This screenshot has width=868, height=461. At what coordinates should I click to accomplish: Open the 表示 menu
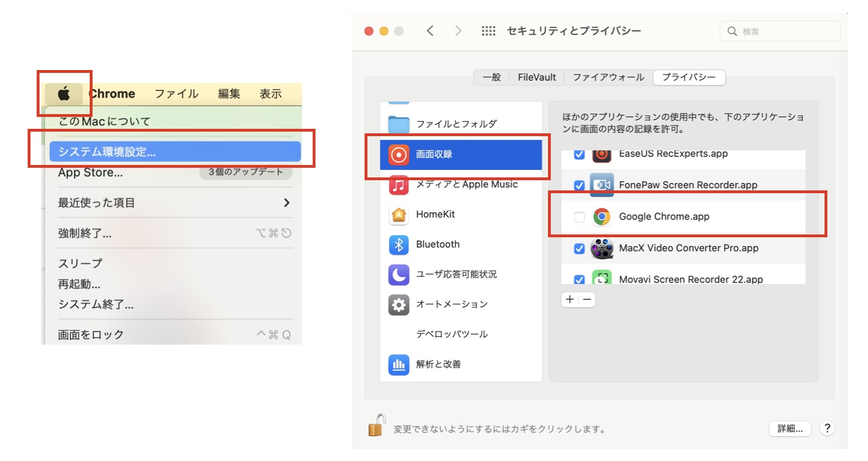coord(271,94)
